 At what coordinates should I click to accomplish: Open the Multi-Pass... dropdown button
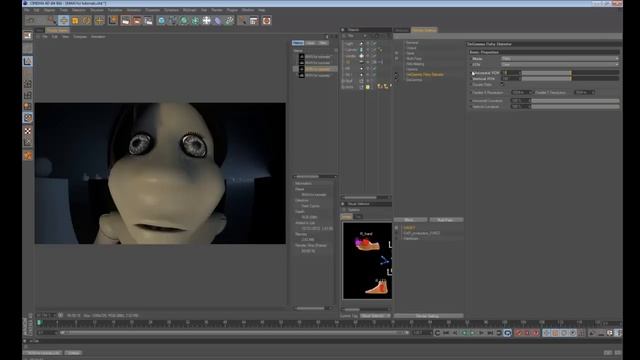[446, 220]
